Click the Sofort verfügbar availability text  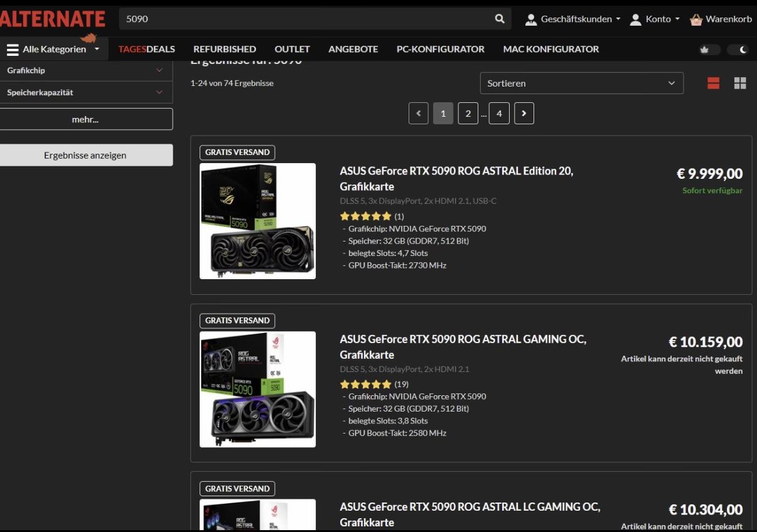712,191
